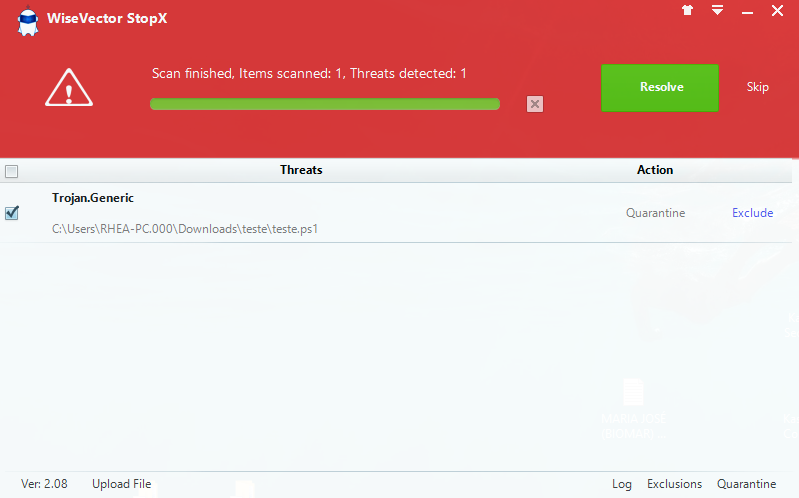Open the skin shirt icon in title bar
The height and width of the screenshot is (498, 799).
[687, 10]
